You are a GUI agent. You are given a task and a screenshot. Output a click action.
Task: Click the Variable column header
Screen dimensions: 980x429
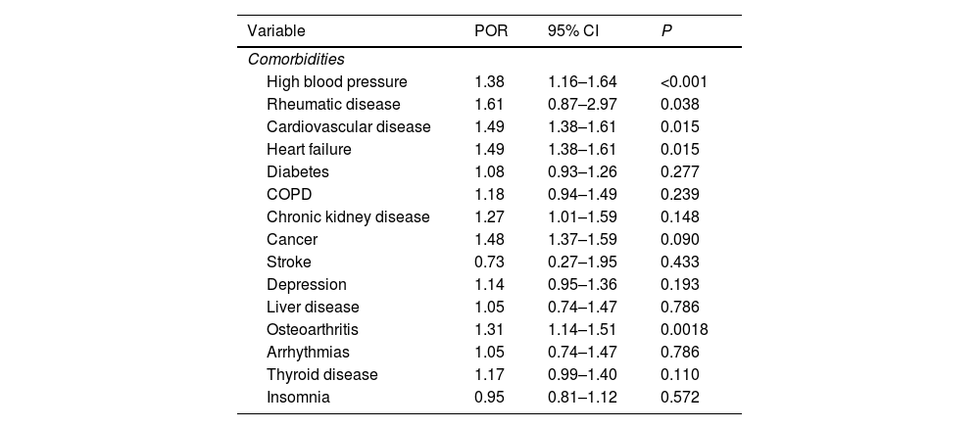coord(275,31)
